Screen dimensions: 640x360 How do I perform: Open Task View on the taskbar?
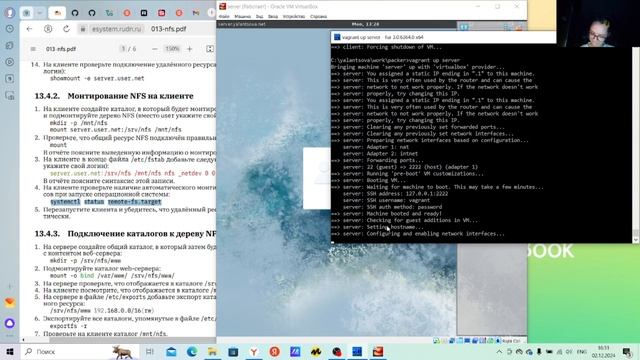point(150,351)
